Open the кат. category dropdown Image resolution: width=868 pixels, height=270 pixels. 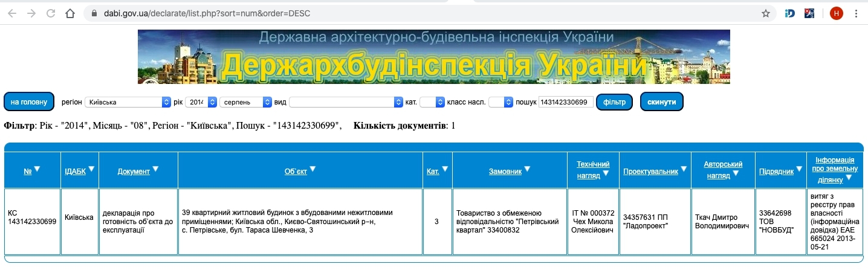click(432, 102)
